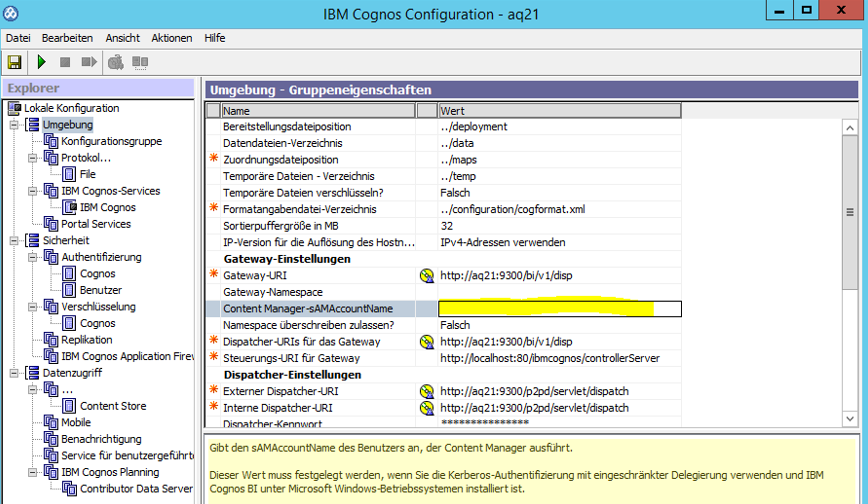
Task: Click the Save configuration toolbar icon
Action: [x=15, y=62]
